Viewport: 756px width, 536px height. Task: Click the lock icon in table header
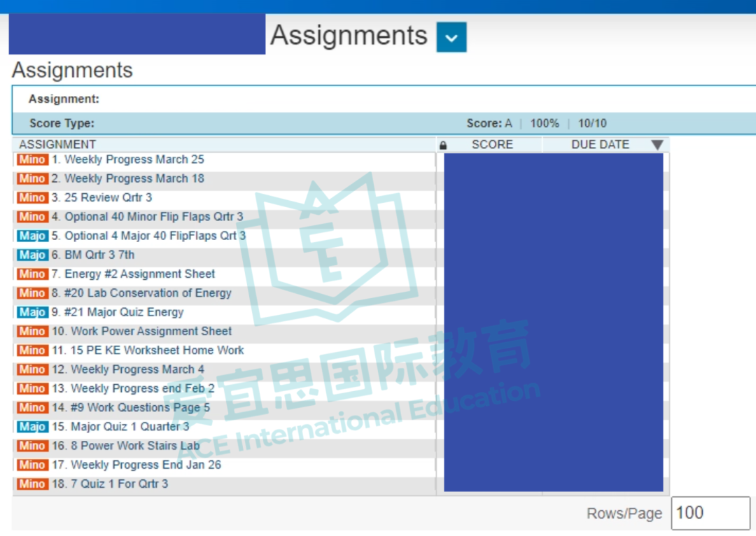coord(443,145)
